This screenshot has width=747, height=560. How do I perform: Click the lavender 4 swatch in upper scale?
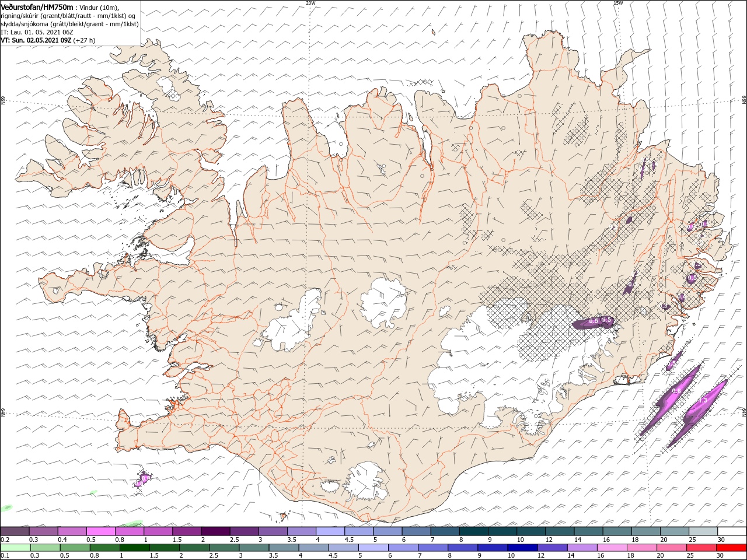[x=330, y=531]
